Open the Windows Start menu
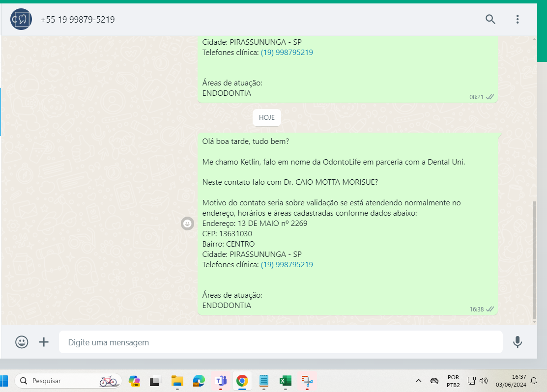This screenshot has width=547, height=392. pyautogui.click(x=4, y=381)
